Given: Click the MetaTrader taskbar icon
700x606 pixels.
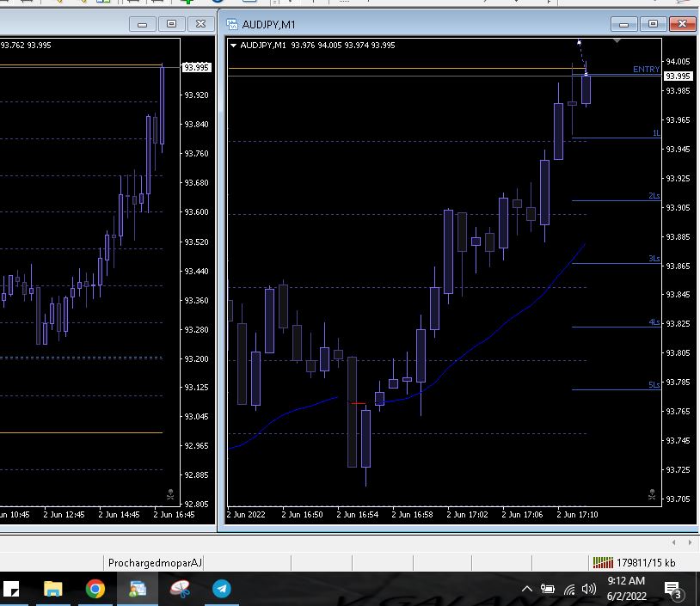Looking at the screenshot, I should [x=138, y=589].
